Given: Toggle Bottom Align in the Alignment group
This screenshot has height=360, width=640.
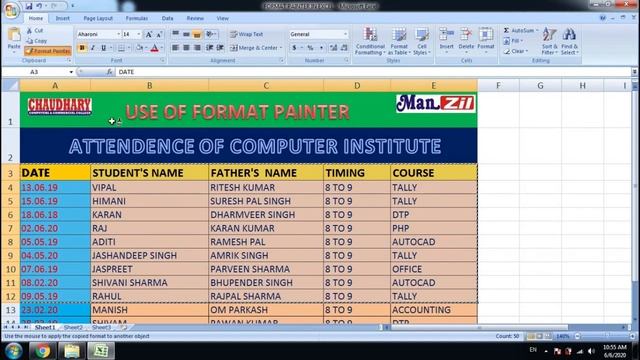Looking at the screenshot, I should point(197,34).
